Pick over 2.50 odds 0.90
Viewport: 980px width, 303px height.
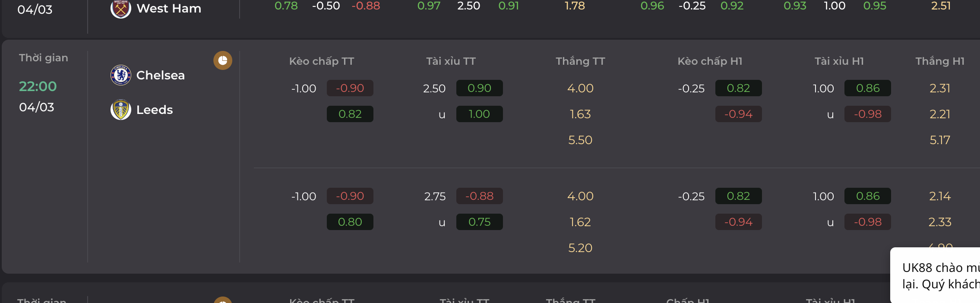(480, 88)
